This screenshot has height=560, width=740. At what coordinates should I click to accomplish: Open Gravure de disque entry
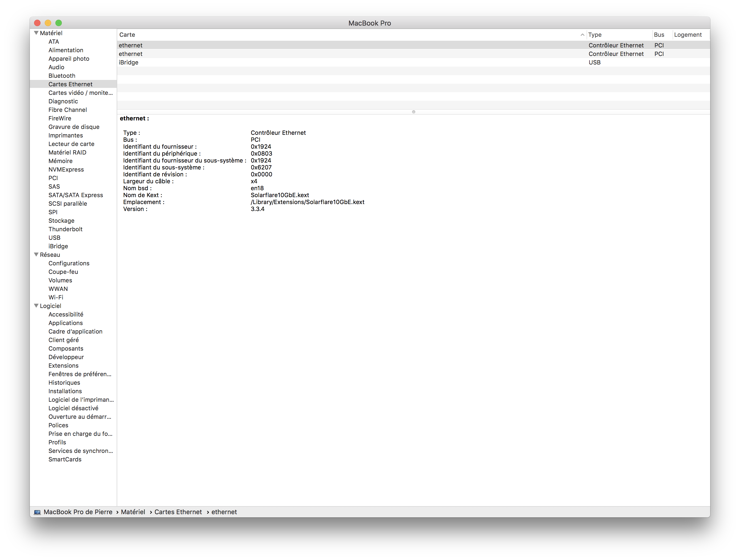74,127
